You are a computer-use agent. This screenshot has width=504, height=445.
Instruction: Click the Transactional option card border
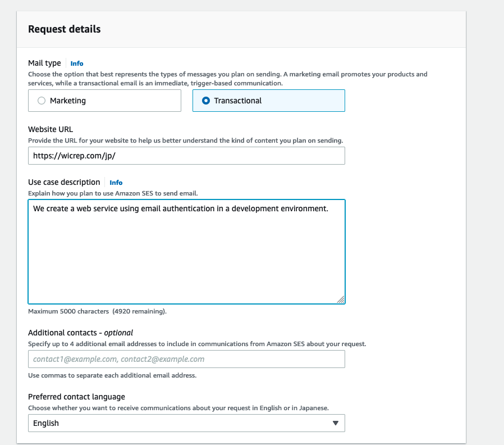point(268,91)
